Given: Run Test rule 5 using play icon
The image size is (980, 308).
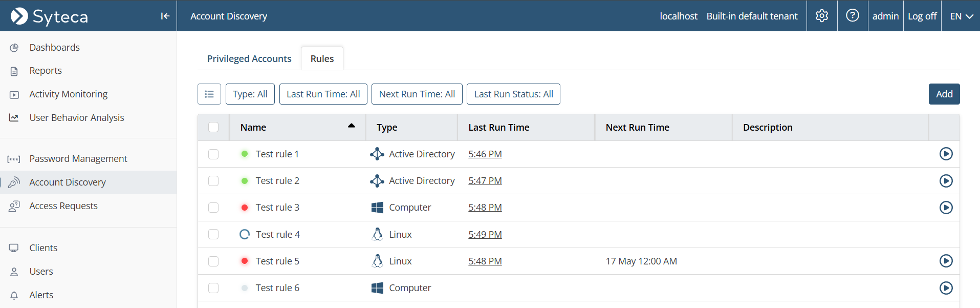Looking at the screenshot, I should tap(946, 261).
